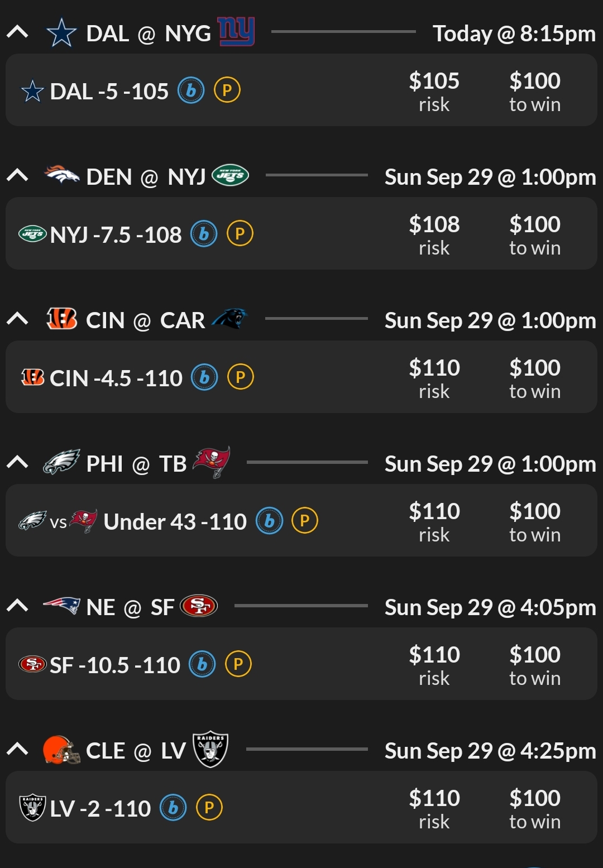Click the NYJ -7.5 -108 wager text
Screen dimensions: 603x868
116,234
